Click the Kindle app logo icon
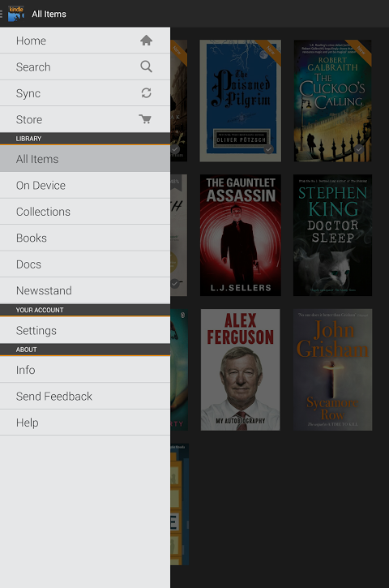 click(x=16, y=14)
